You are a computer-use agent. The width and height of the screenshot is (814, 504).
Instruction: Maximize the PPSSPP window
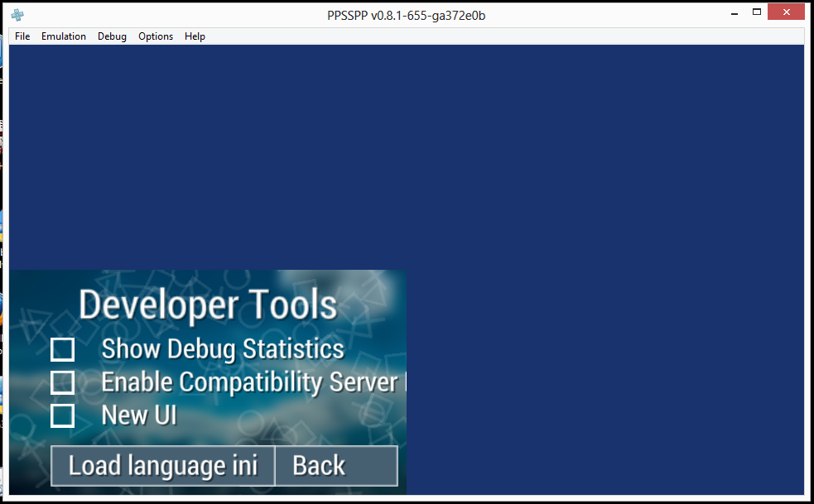756,12
